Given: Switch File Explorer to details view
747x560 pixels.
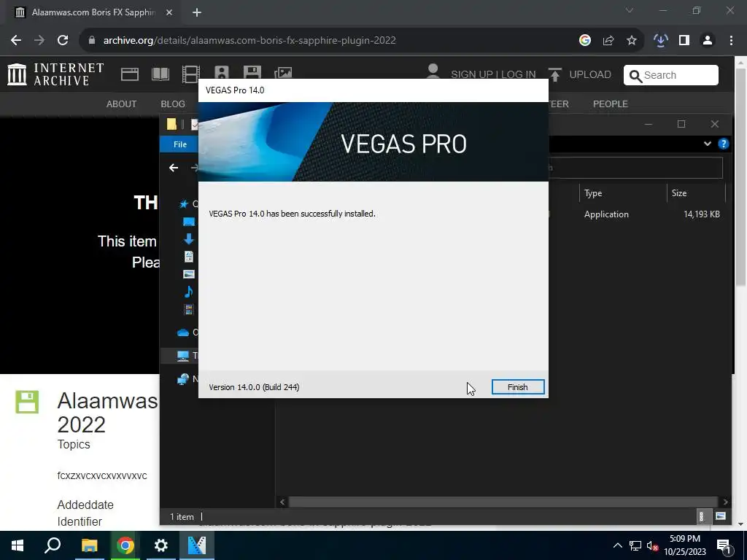Looking at the screenshot, I should (x=701, y=517).
